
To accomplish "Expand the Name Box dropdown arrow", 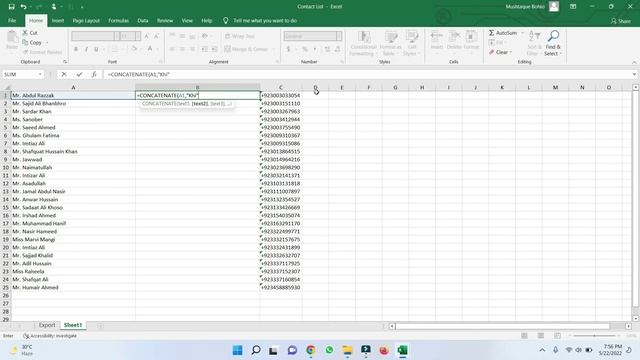I will [x=40, y=74].
